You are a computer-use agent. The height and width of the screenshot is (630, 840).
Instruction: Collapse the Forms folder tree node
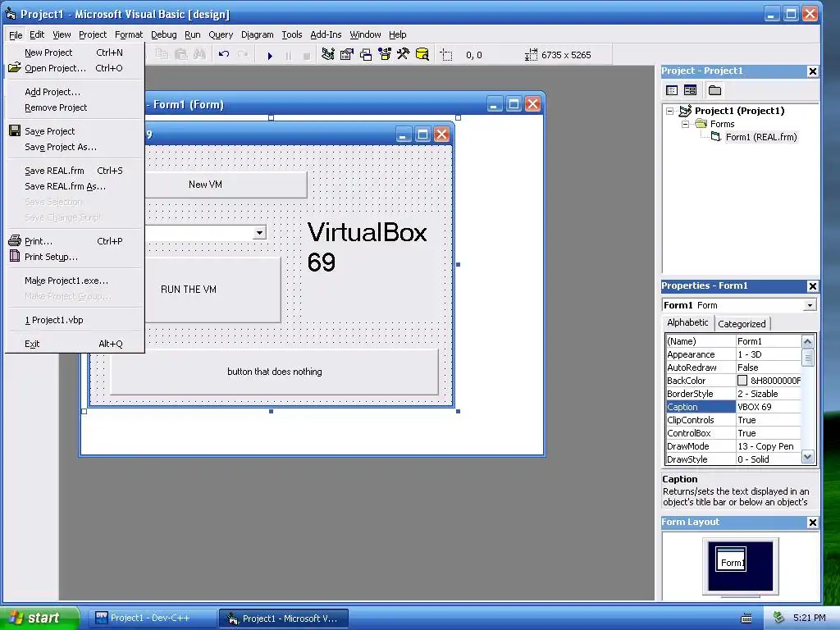click(x=685, y=124)
